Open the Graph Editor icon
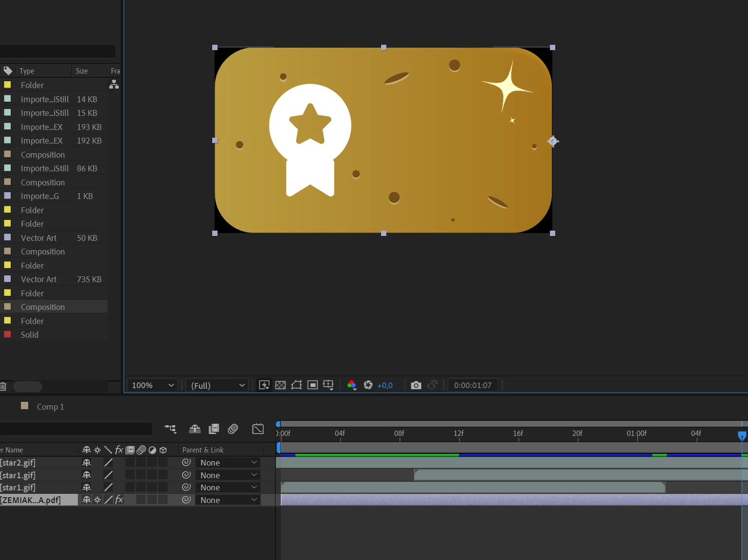Screen dimensions: 748x560 click(257, 429)
